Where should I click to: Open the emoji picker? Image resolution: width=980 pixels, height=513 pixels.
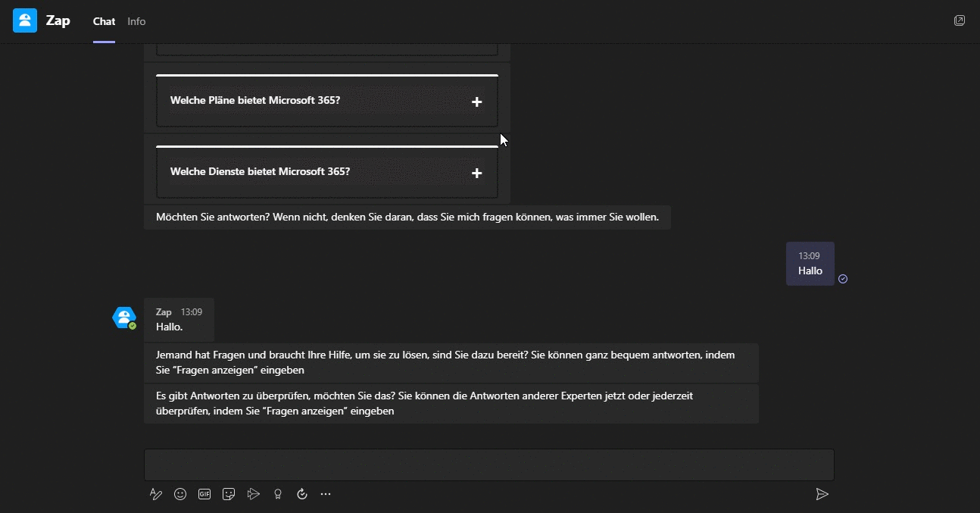point(180,494)
